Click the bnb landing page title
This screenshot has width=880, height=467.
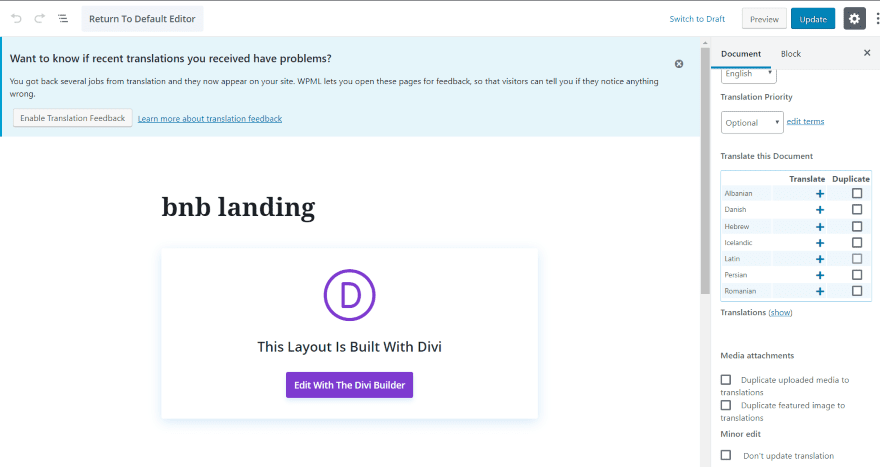tap(239, 207)
